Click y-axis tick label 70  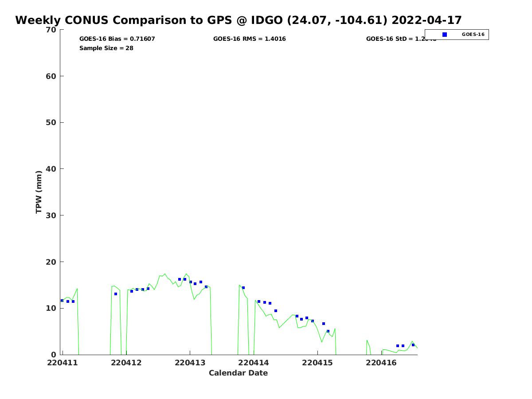click(x=51, y=30)
